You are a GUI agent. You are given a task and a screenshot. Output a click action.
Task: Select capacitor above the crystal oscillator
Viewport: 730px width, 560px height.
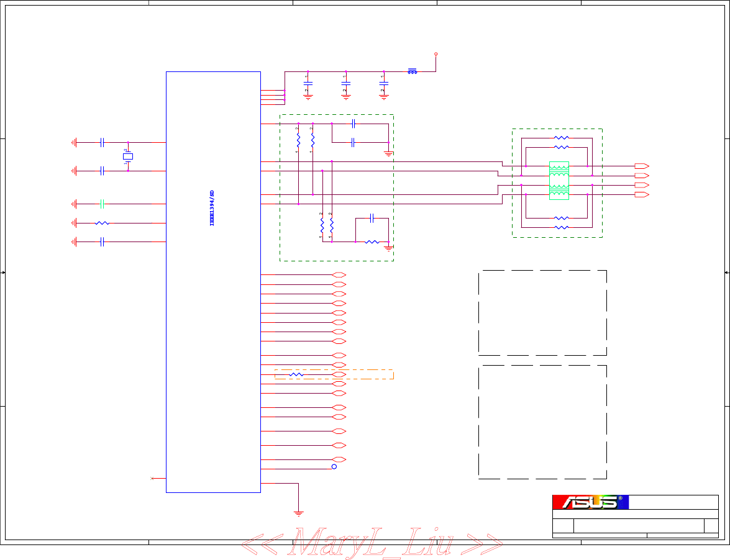pos(102,142)
